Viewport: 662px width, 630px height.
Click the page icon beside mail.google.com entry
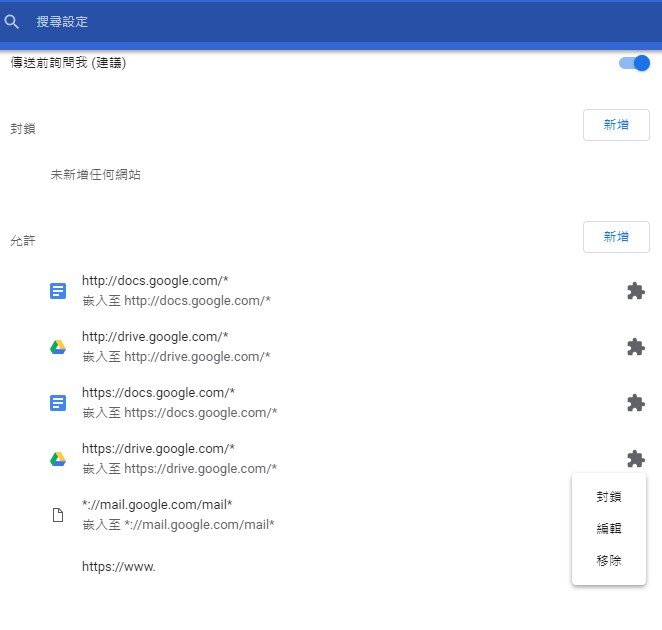point(58,515)
